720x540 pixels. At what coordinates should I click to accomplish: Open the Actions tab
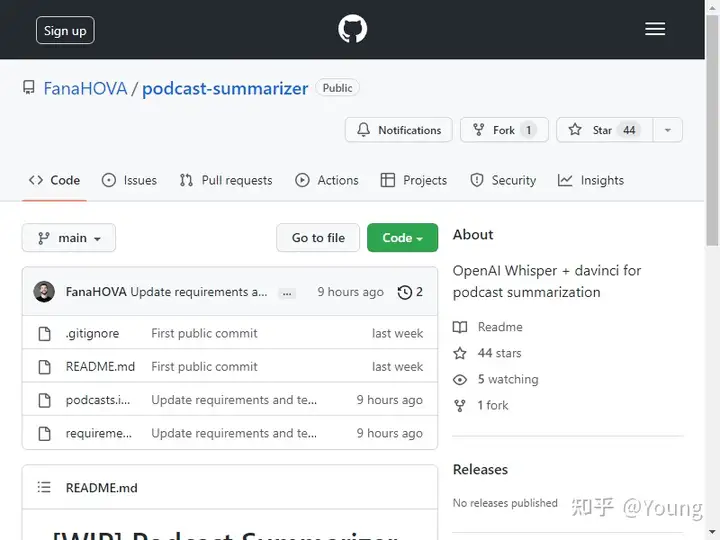click(326, 180)
